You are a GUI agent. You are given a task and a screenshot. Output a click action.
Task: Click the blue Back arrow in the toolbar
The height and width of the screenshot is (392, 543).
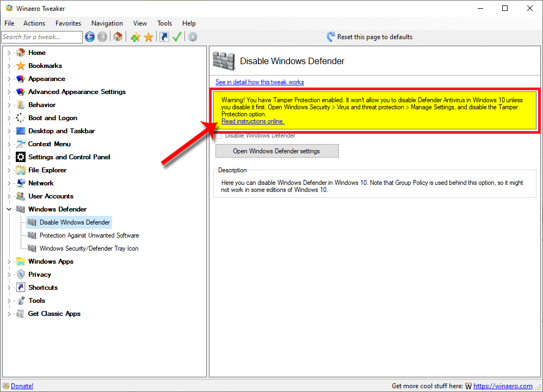point(90,36)
